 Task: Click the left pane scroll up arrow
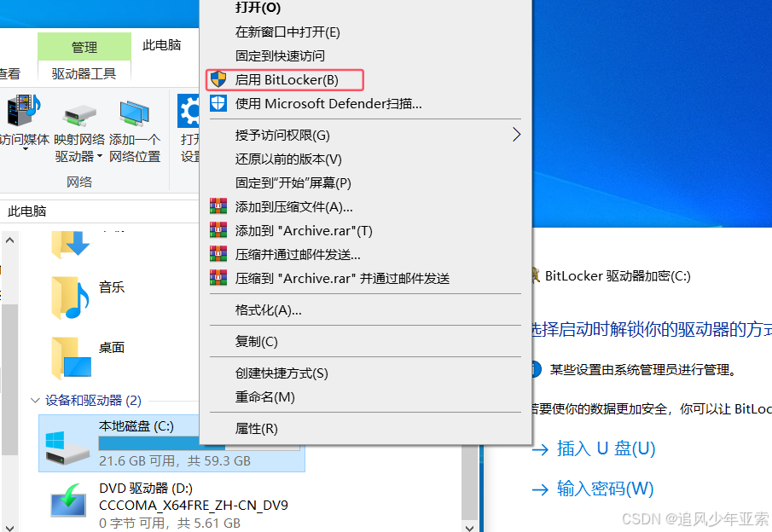[10, 240]
